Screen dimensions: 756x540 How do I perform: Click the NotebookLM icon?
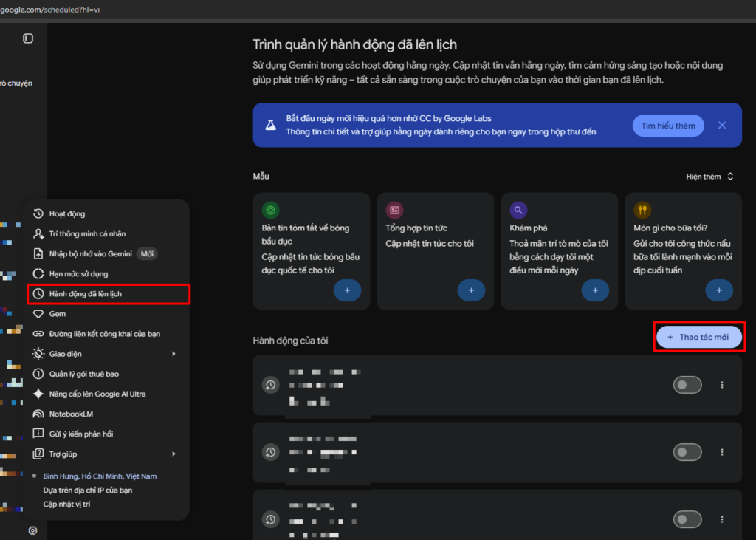click(x=38, y=414)
